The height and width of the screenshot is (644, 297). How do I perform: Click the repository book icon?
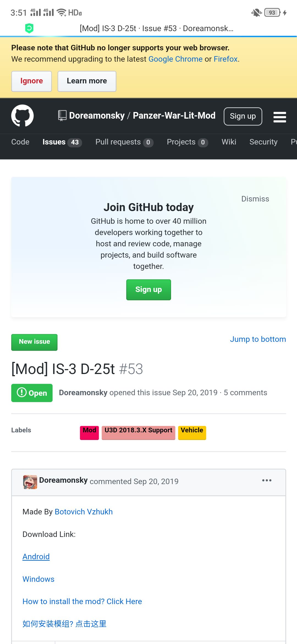(x=62, y=116)
